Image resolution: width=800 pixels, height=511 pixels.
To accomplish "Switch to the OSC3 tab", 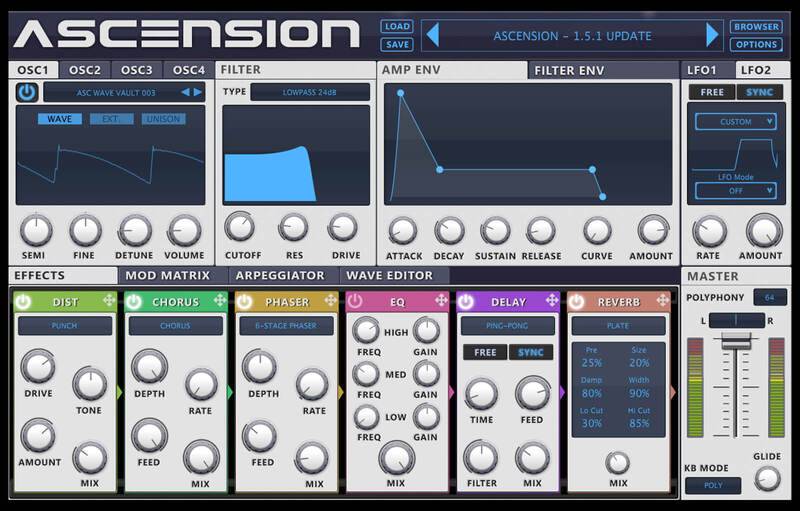I will click(137, 70).
